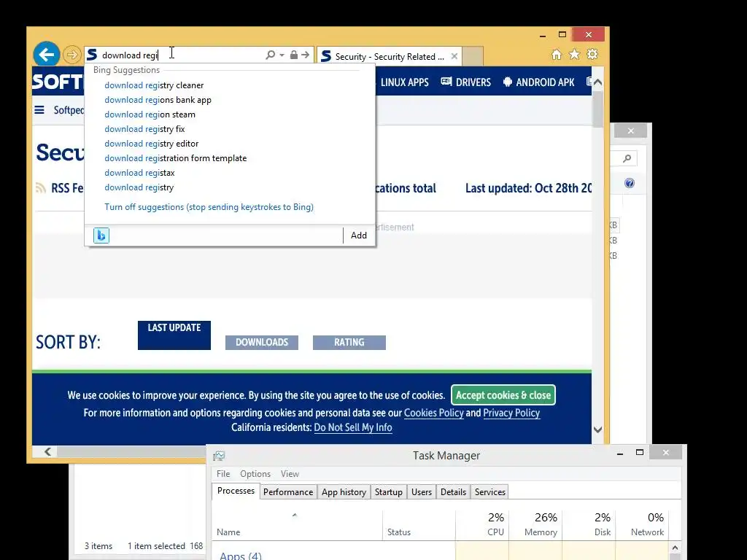Switch to Users tab in Task Manager

(422, 492)
